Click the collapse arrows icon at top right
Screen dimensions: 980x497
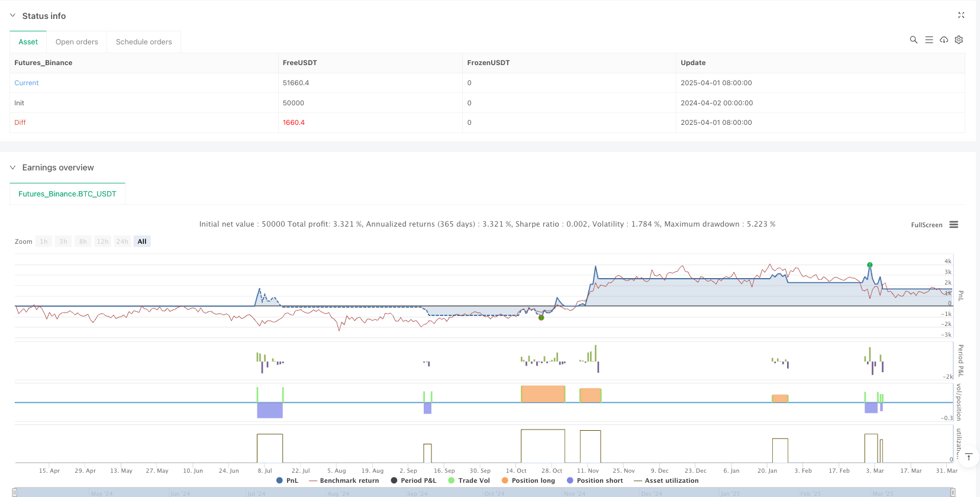(961, 15)
